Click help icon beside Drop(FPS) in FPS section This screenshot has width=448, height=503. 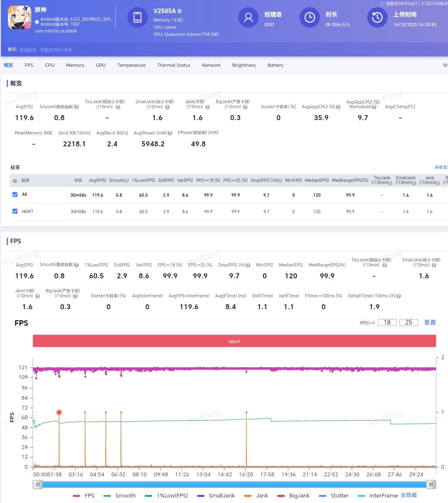[248, 265]
